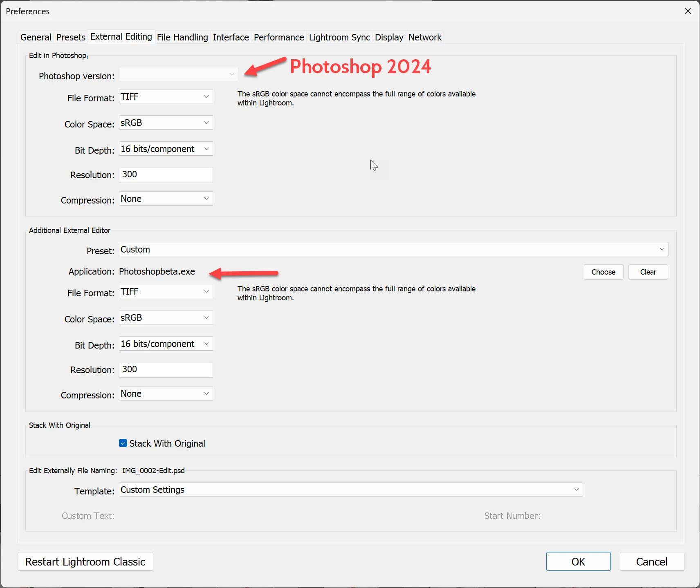700x588 pixels.
Task: Go to the File Handling tab
Action: point(182,37)
